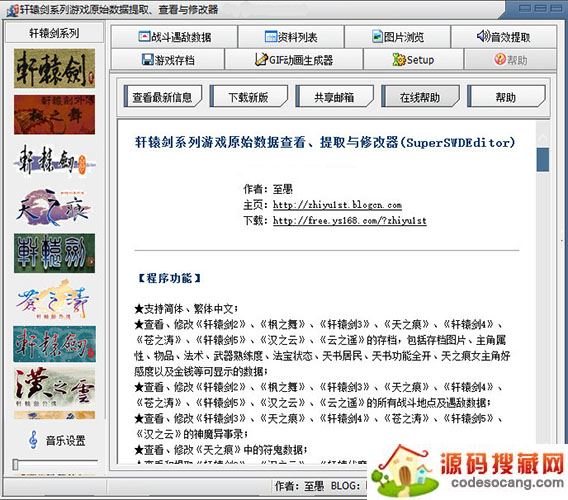Open the 战斗遇敌数据 tab
The width and height of the screenshot is (568, 500).
tap(174, 37)
